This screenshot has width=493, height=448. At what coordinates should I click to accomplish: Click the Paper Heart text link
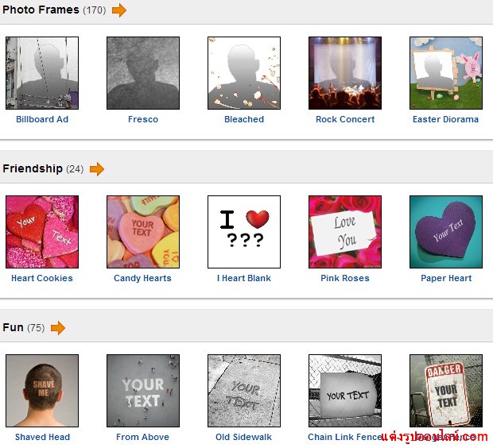pyautogui.click(x=446, y=278)
